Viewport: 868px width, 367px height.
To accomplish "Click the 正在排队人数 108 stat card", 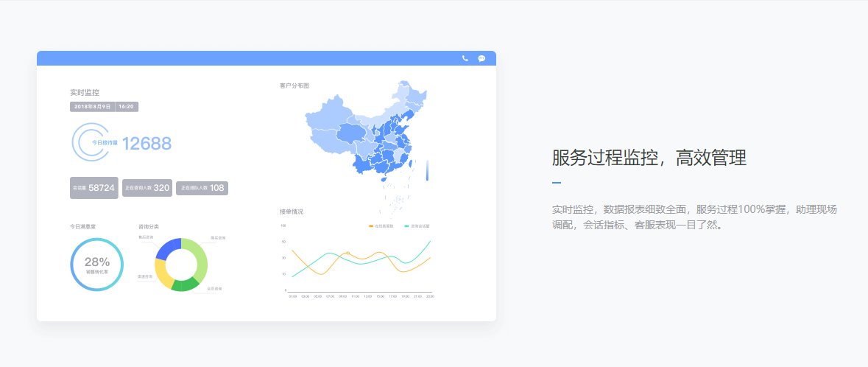I will point(202,188).
